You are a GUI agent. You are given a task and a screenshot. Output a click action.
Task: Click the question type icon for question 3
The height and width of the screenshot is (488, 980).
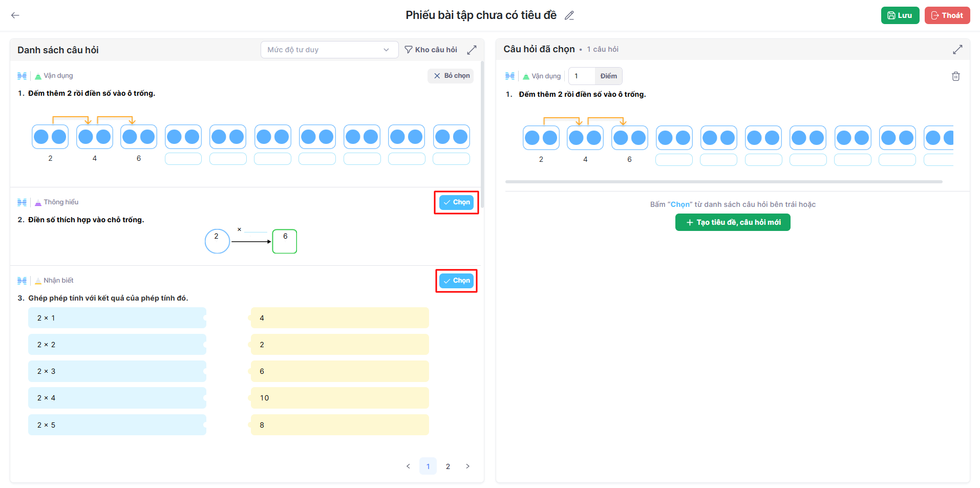[x=22, y=281]
